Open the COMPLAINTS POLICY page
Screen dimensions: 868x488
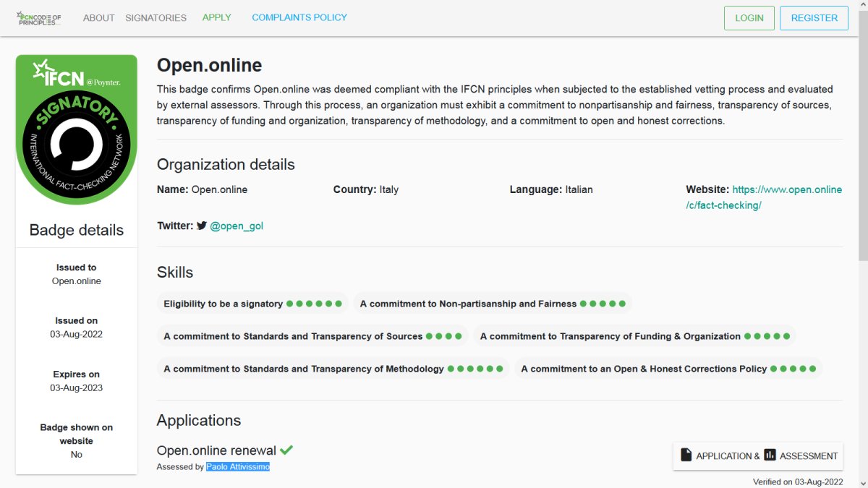tap(299, 17)
